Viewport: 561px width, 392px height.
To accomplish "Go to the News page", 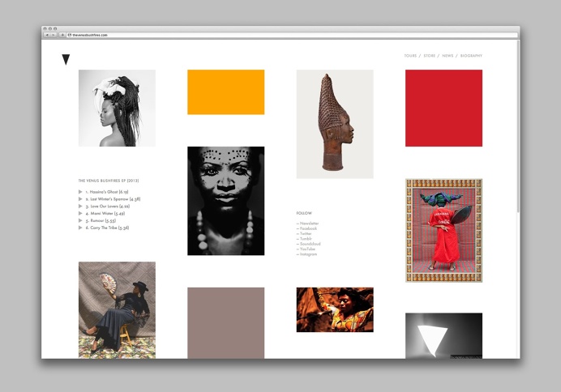I will click(x=448, y=56).
